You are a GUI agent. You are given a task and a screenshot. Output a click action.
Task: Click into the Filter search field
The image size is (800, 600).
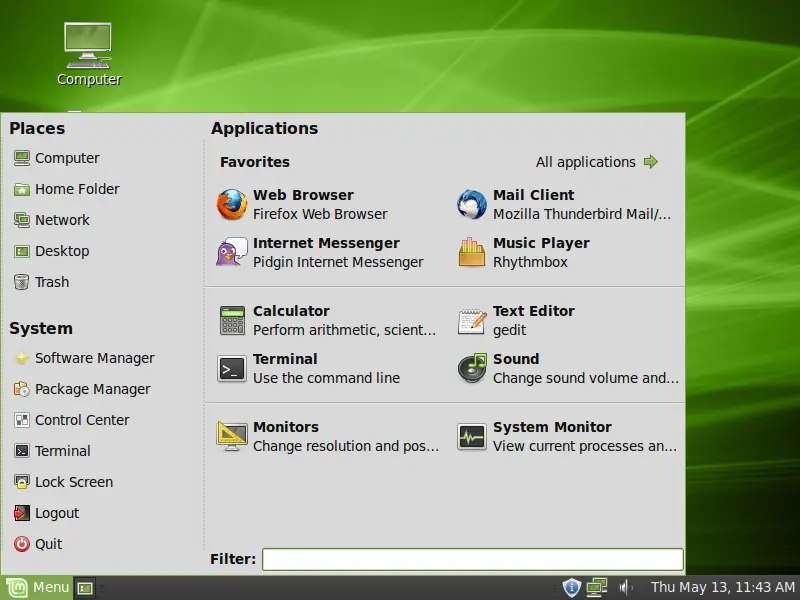473,559
